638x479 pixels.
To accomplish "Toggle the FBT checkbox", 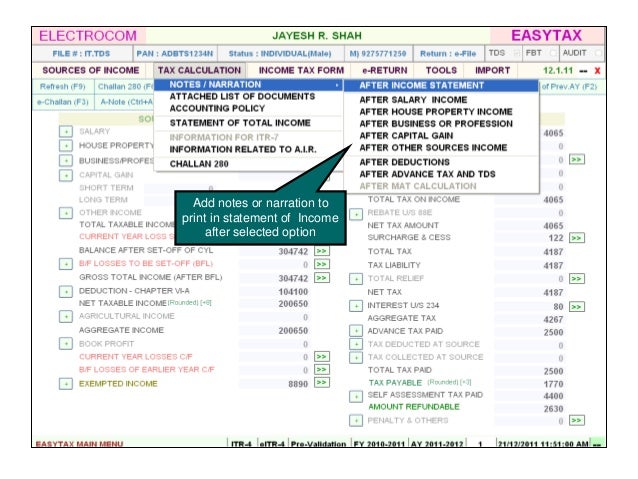I will coord(553,53).
